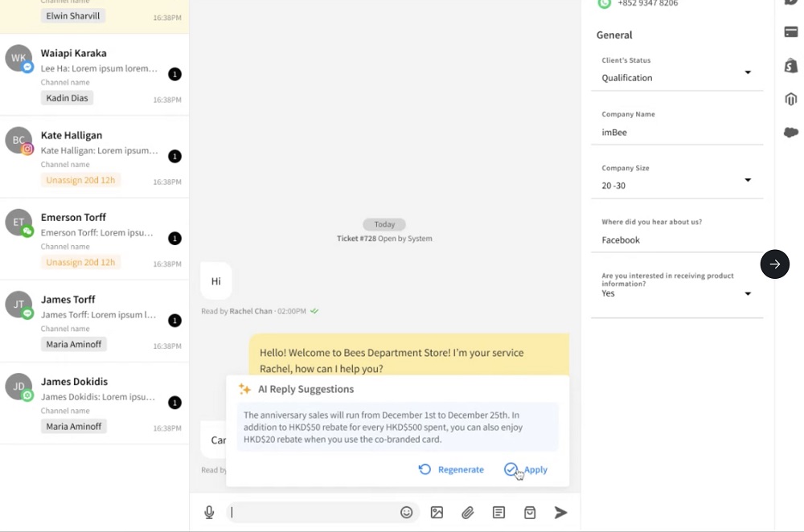Send the message with the send arrow

click(x=560, y=512)
